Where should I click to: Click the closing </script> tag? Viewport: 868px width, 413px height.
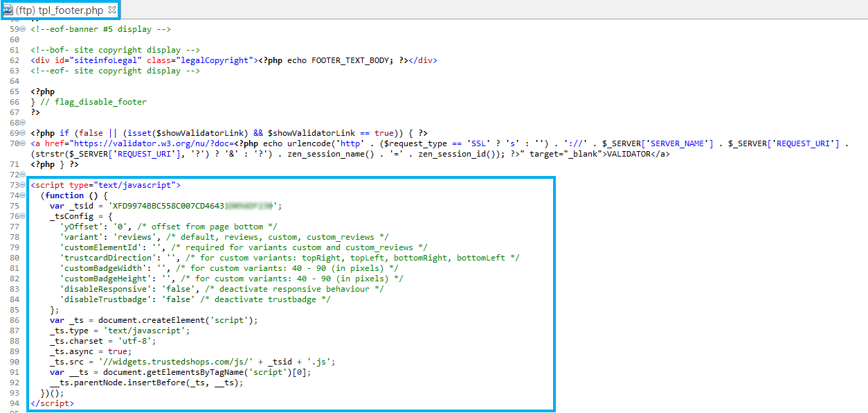coord(52,403)
